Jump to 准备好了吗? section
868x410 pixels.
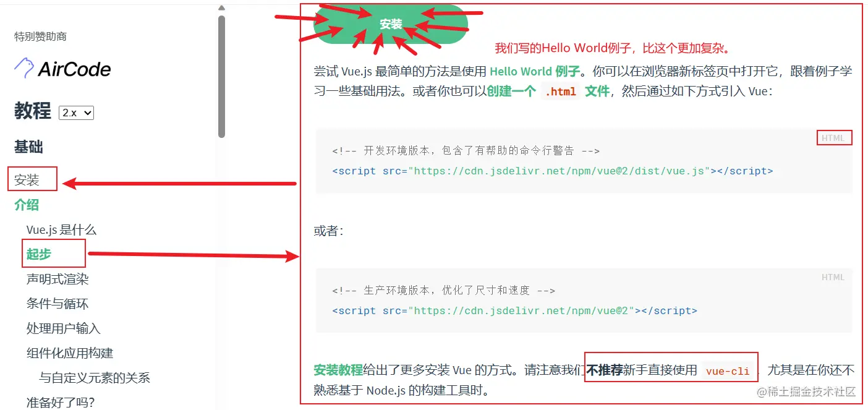61,403
